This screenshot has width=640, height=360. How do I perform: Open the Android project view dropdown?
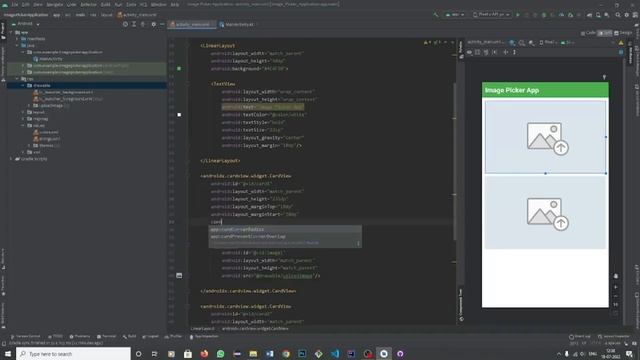(x=28, y=24)
